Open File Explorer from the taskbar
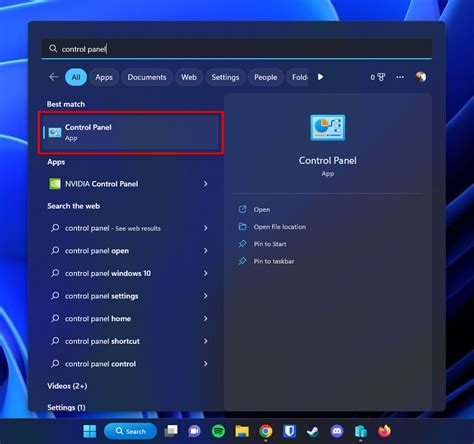Viewport: 474px width, 444px height. pyautogui.click(x=242, y=431)
